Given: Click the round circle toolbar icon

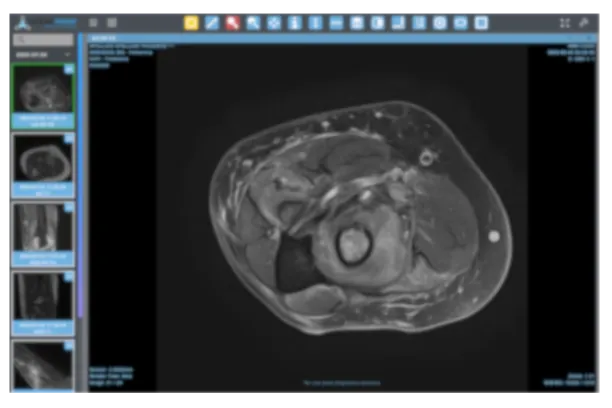Looking at the screenshot, I should pyautogui.click(x=440, y=23).
